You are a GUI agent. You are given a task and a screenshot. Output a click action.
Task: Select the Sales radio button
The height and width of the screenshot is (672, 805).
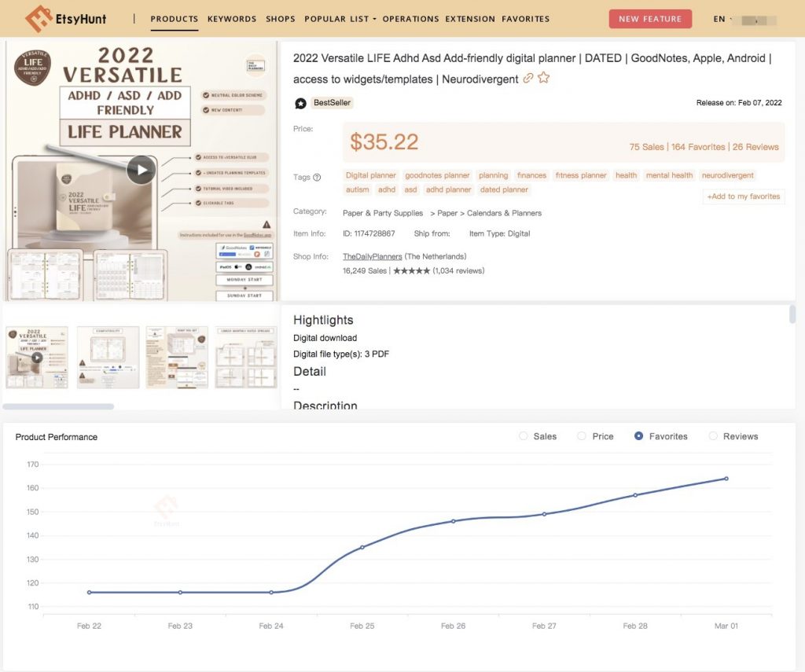[x=524, y=436]
